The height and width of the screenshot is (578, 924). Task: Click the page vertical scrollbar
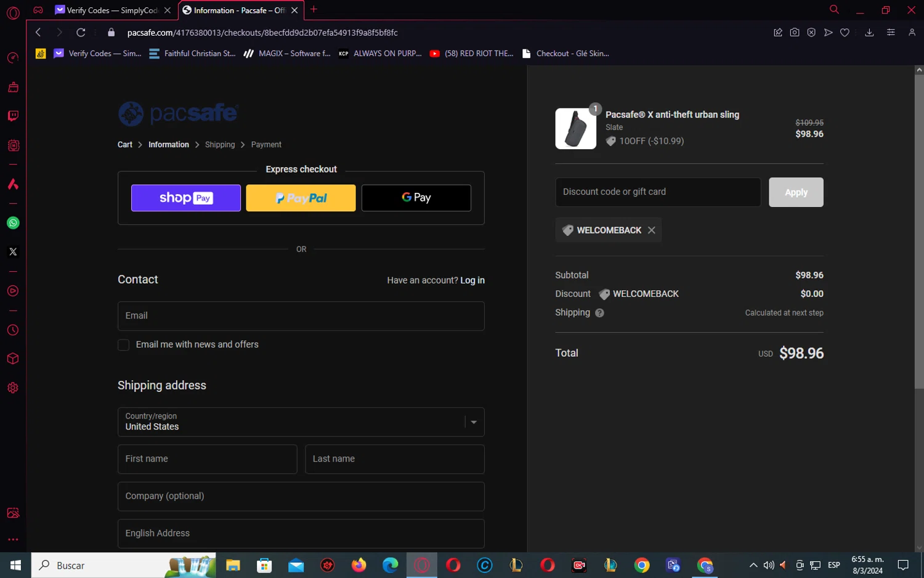click(x=919, y=231)
